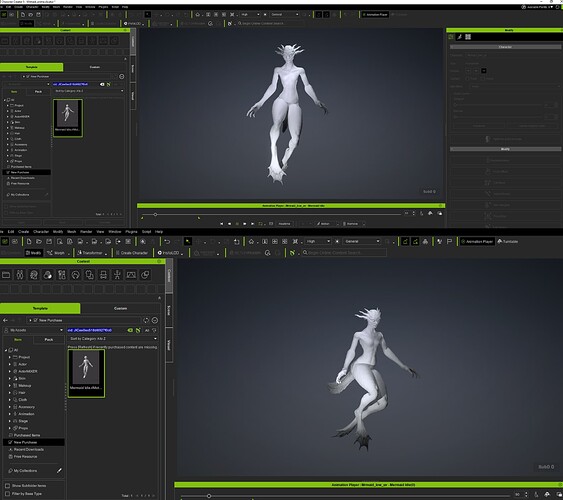Expand Project tree node in lower window
This screenshot has height=500, width=563.
point(10,357)
